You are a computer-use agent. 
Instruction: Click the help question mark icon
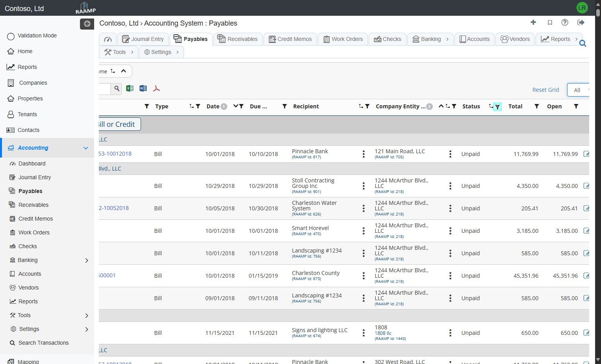[565, 22]
